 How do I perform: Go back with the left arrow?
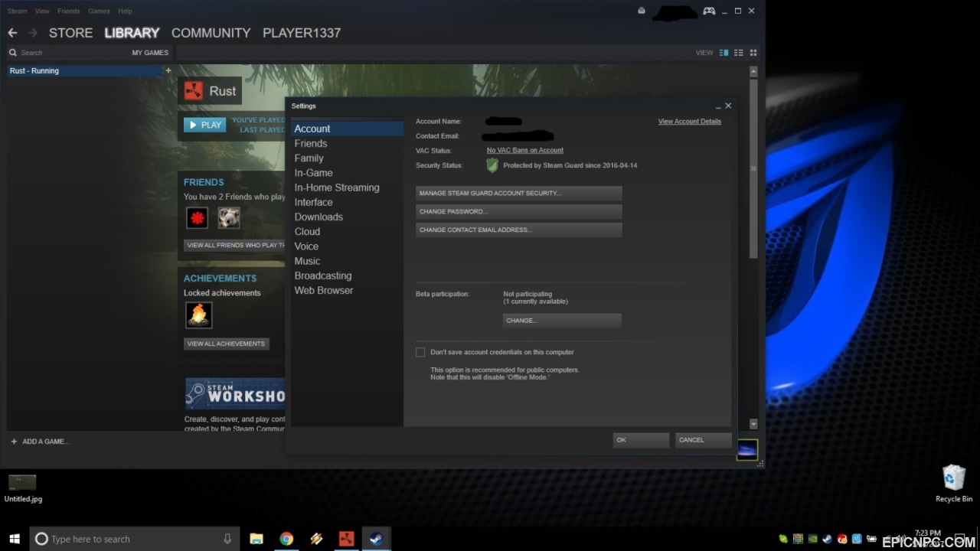(x=12, y=33)
